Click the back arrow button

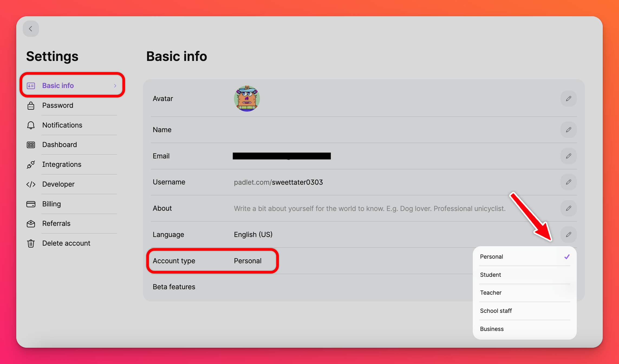[31, 29]
